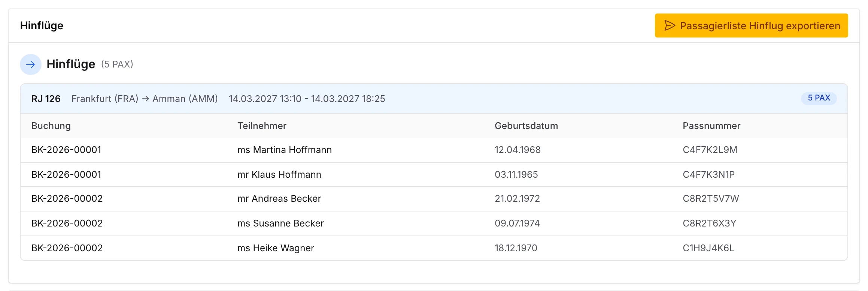Viewport: 868px width, 291px height.
Task: Click booking number in Susanne Becker's row
Action: (x=67, y=223)
